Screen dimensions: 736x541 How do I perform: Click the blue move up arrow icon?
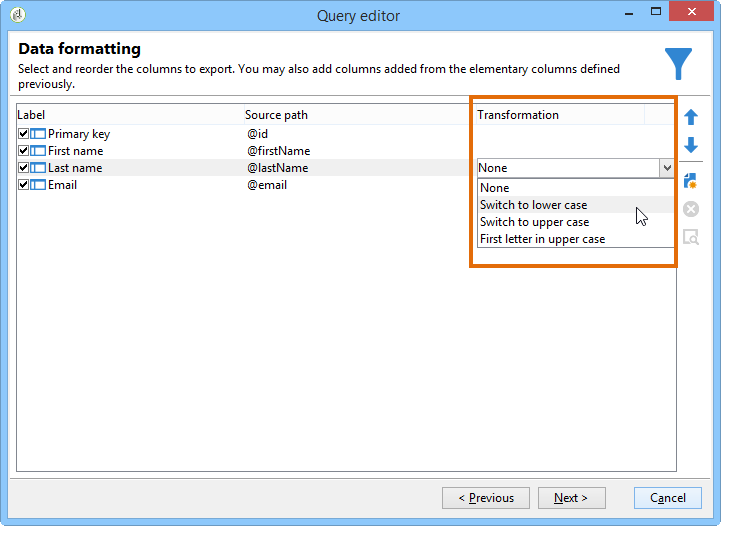tap(690, 117)
